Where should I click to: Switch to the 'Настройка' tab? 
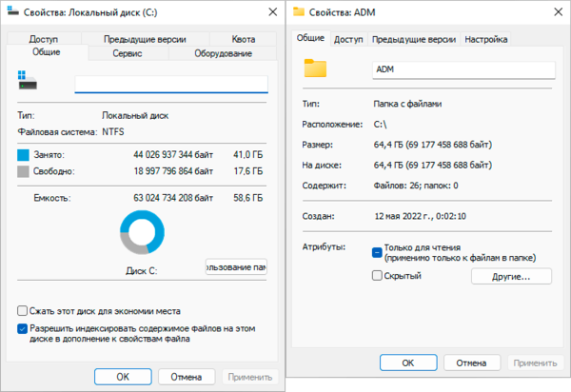click(x=485, y=39)
